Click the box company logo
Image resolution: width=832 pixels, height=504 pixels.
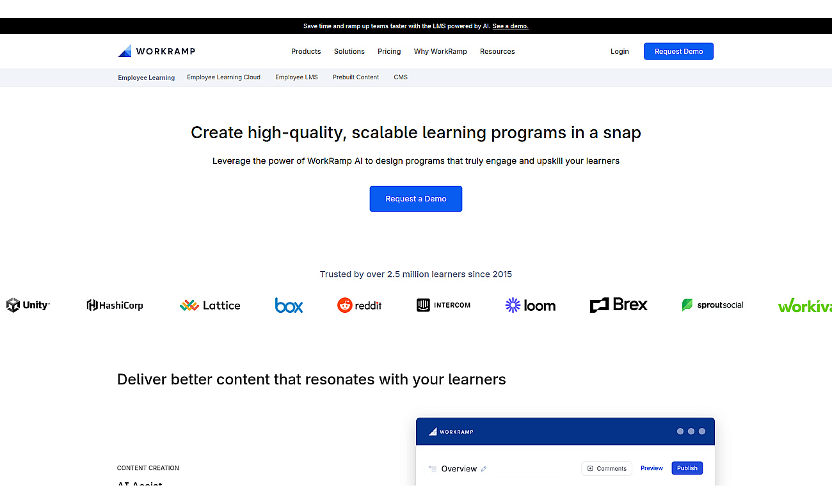289,305
